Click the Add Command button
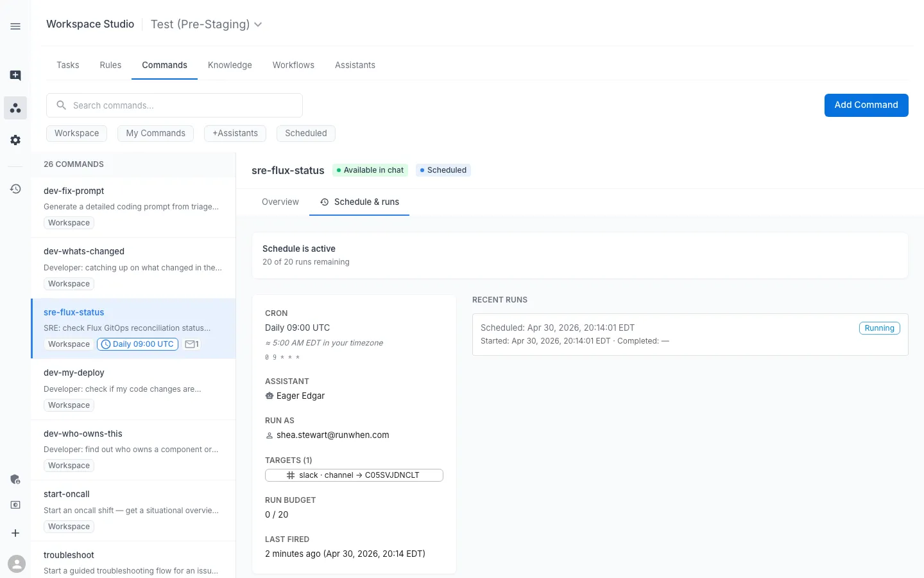Viewport: 924px width, 578px height. click(866, 105)
